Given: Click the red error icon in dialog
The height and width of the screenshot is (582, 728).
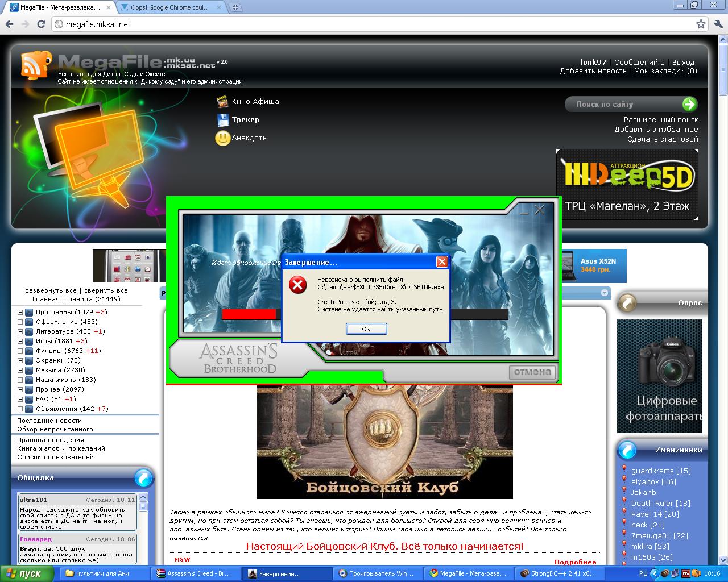Looking at the screenshot, I should [x=297, y=285].
